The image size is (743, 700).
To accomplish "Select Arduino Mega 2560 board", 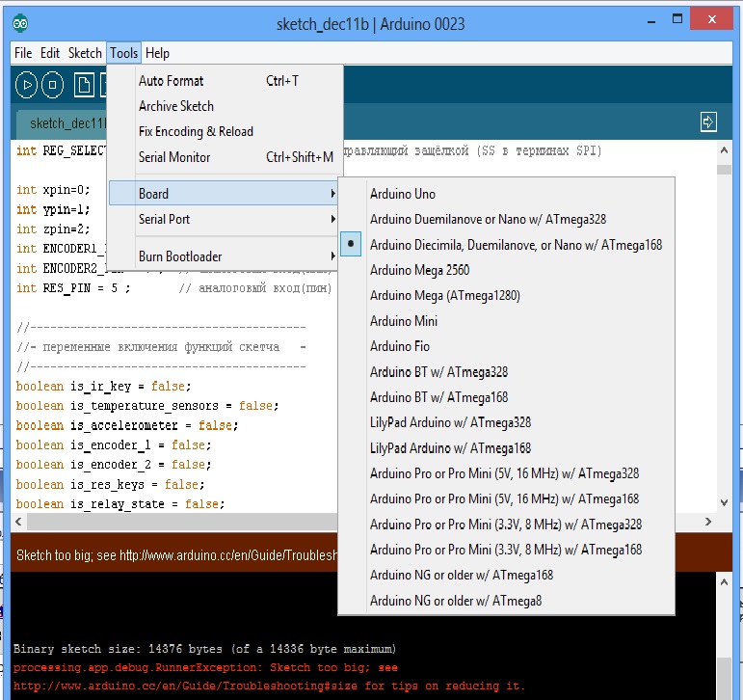I will pyautogui.click(x=419, y=270).
